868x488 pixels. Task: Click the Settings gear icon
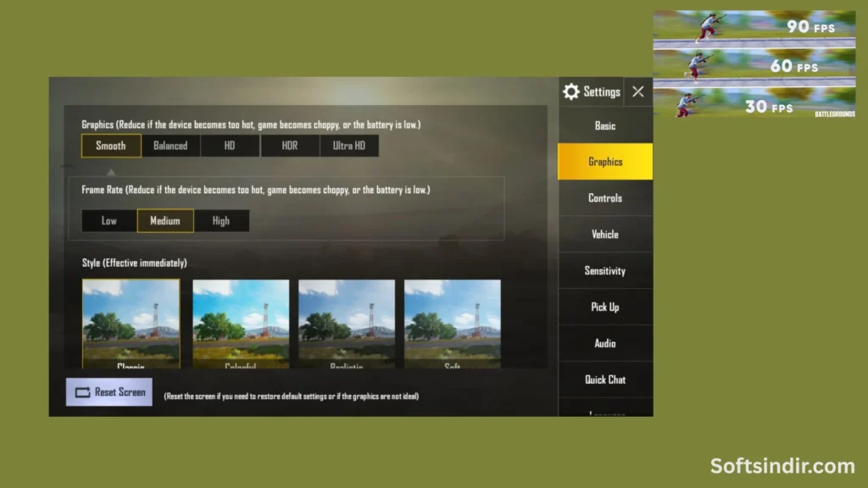click(x=571, y=91)
